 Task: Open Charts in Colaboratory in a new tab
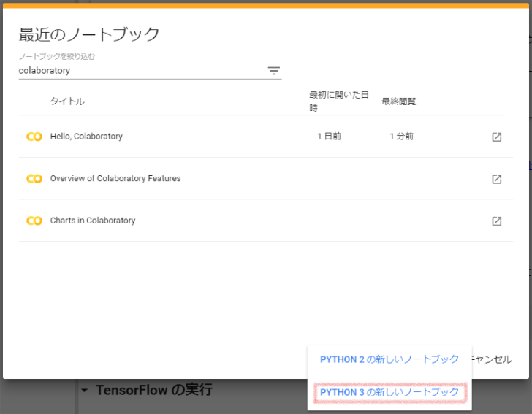[496, 221]
